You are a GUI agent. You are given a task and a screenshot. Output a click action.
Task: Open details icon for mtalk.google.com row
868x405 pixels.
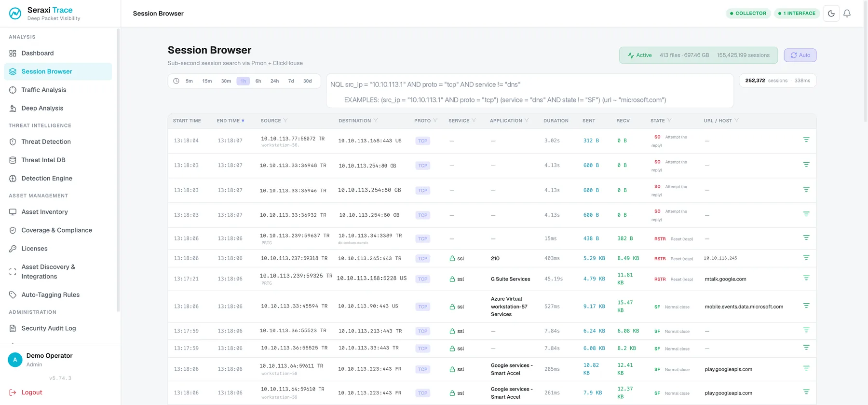pos(806,278)
